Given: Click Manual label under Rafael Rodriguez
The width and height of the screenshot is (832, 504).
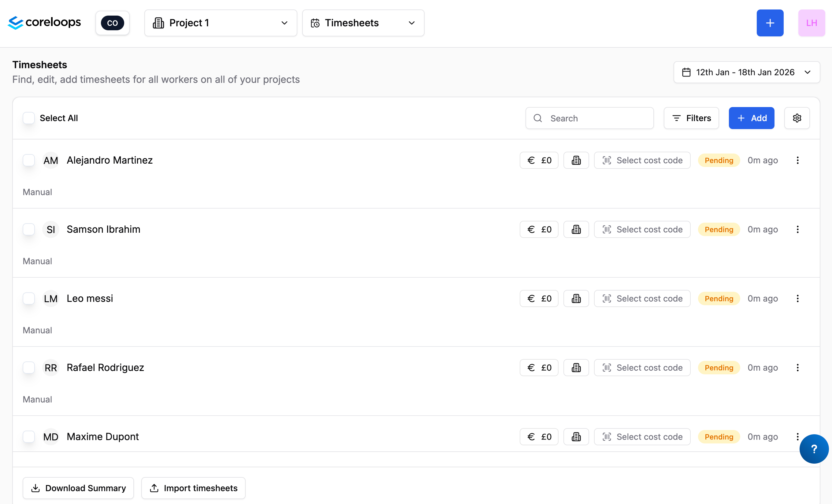Looking at the screenshot, I should pos(37,400).
